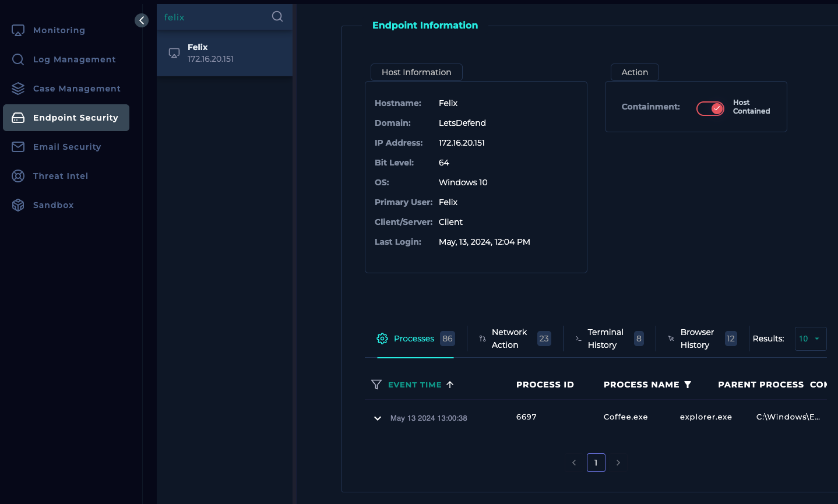Click the Monitoring icon in sidebar
This screenshot has height=504, width=838.
pos(18,30)
